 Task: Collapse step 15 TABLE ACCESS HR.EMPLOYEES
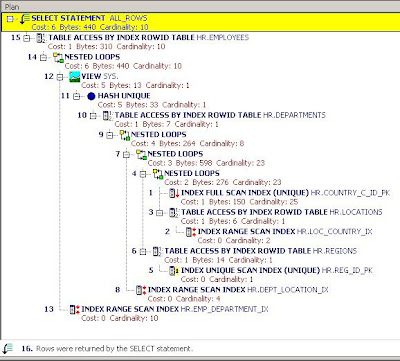coord(27,38)
